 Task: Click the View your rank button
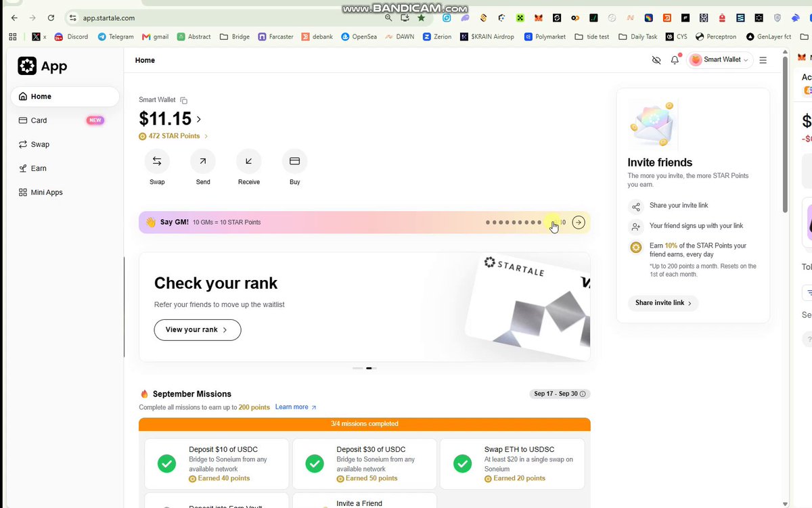coord(198,329)
